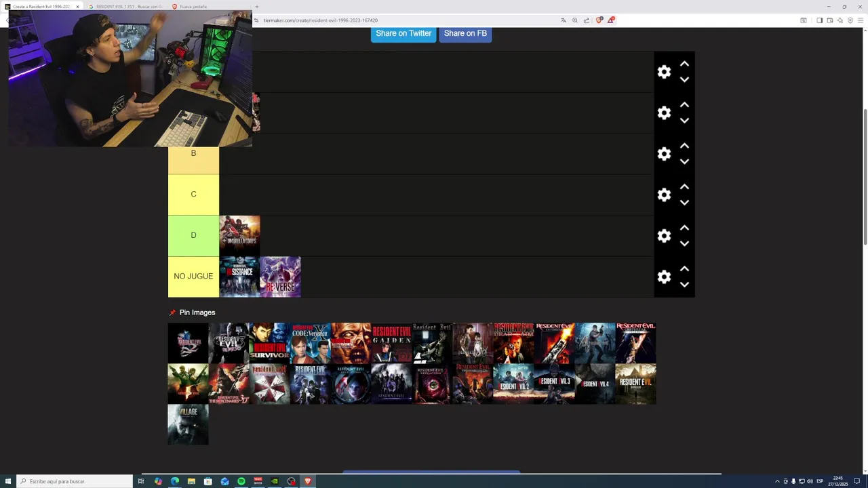868x488 pixels.
Task: Pick the Resident Evil 7 house cover
Action: tap(635, 384)
